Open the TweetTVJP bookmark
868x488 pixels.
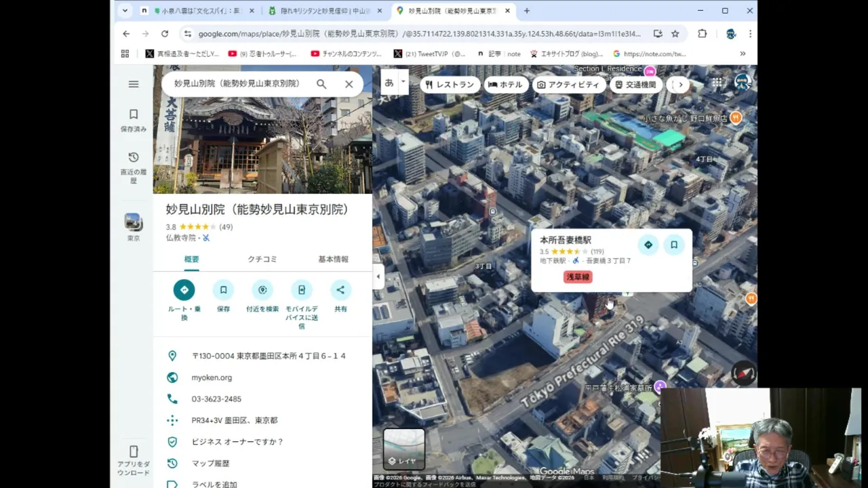point(429,54)
